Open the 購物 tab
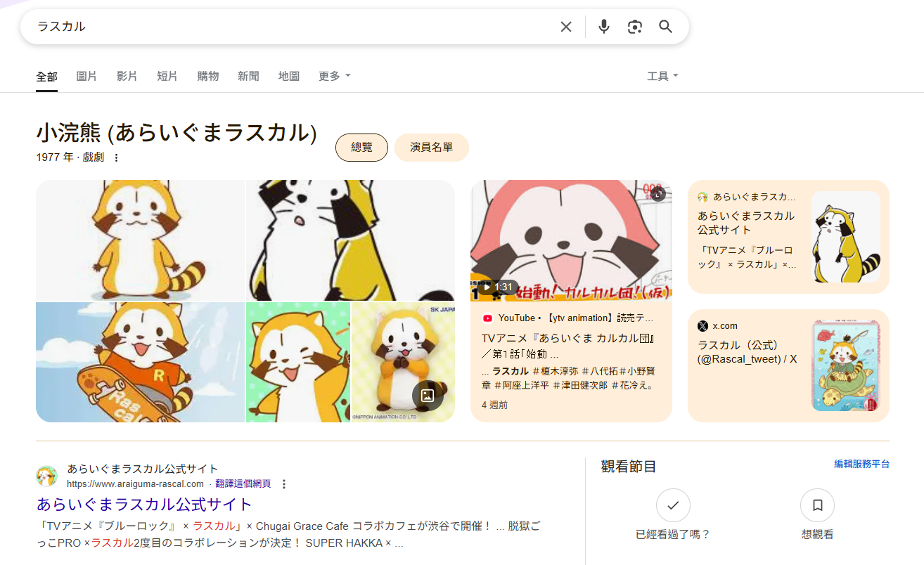The height and width of the screenshot is (565, 924). click(208, 76)
